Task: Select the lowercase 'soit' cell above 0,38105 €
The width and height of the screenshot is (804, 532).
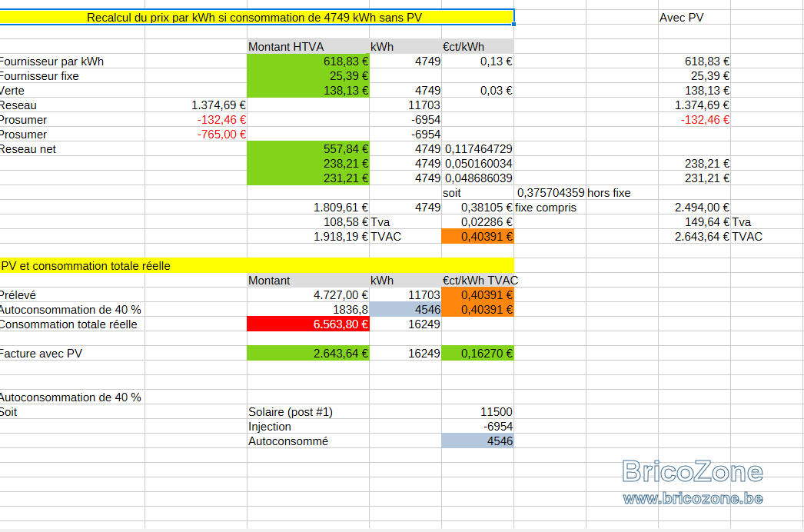Action: point(477,193)
